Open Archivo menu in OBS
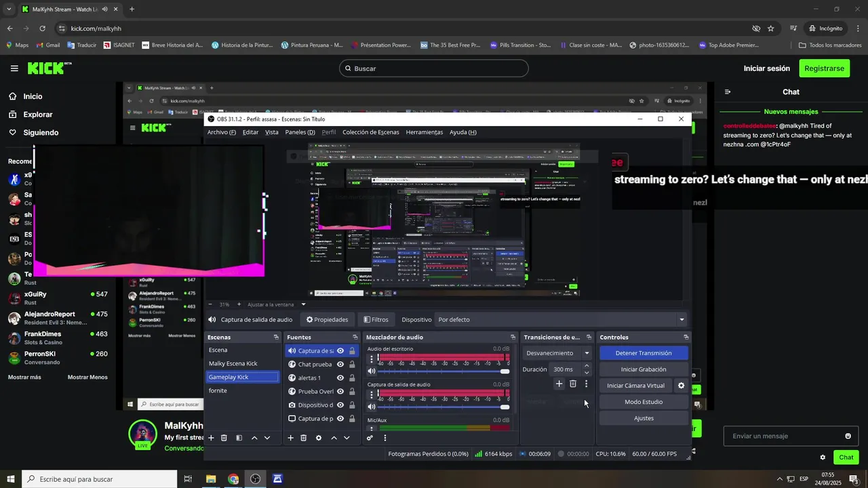The width and height of the screenshot is (868, 488). 222,132
